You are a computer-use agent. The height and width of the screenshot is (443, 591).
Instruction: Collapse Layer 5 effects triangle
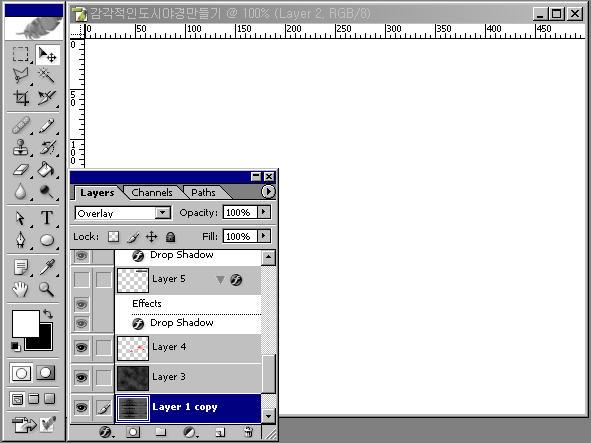(220, 280)
